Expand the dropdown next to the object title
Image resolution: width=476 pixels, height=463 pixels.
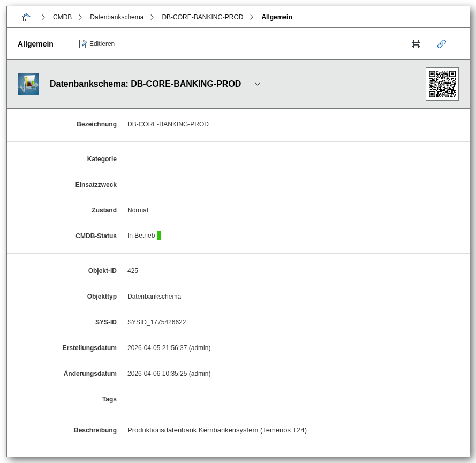[x=258, y=84]
